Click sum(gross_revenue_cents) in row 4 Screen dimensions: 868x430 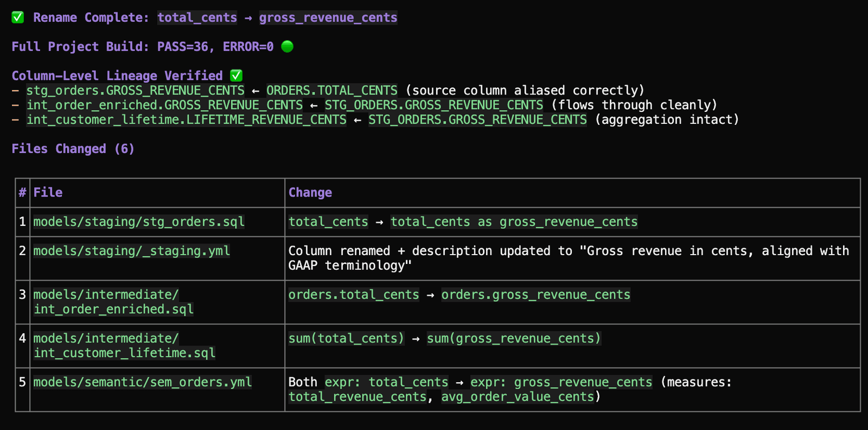click(x=514, y=338)
